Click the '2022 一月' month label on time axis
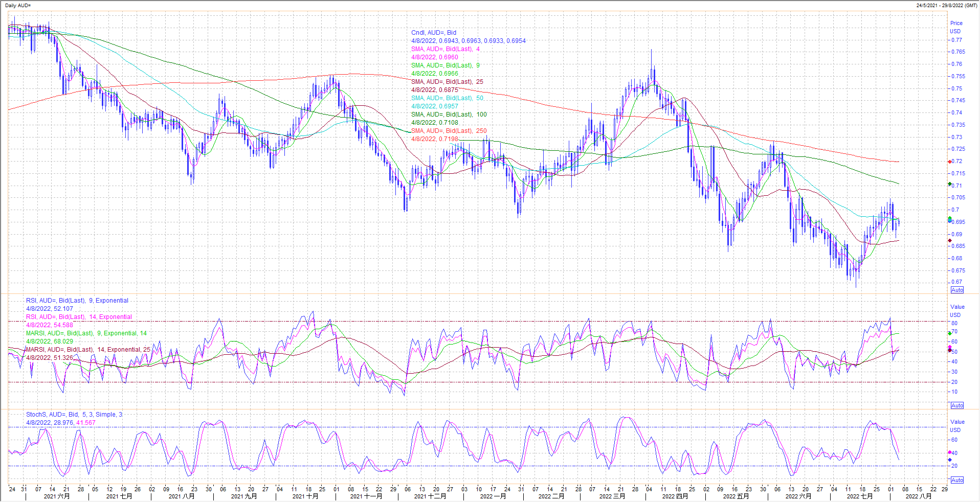Screen dimensions: 980x502 click(493, 496)
